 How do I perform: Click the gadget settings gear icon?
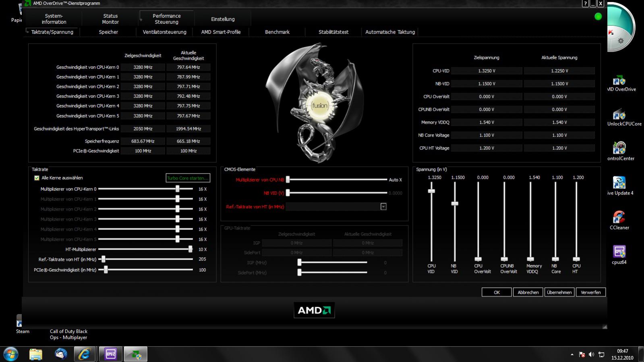point(621,41)
